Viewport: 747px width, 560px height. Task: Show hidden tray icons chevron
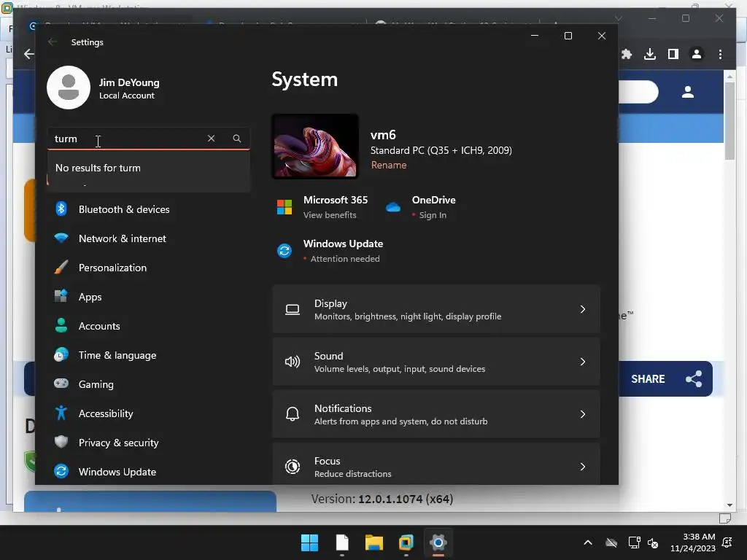pos(588,542)
